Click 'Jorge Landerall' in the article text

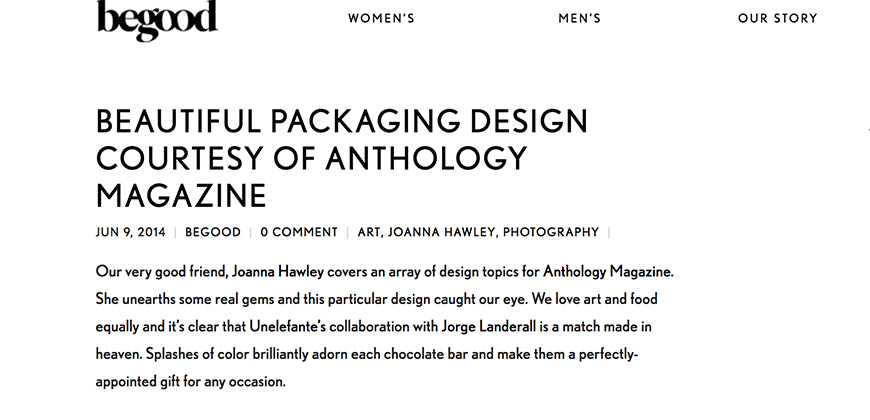click(489, 326)
